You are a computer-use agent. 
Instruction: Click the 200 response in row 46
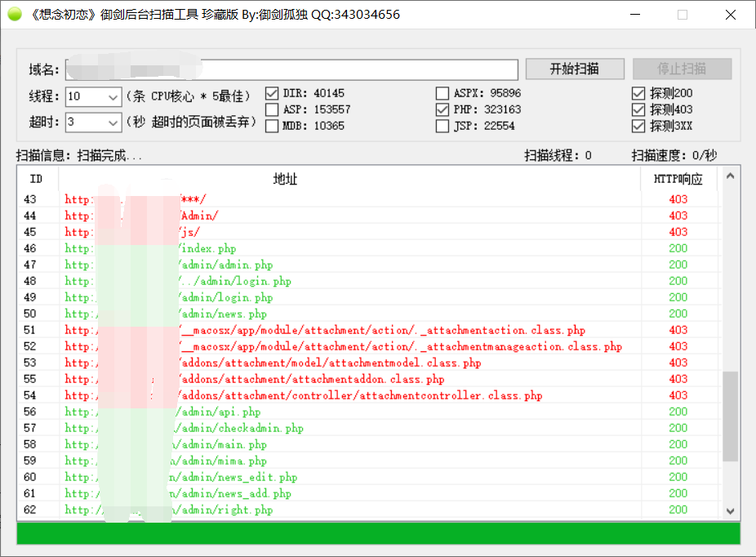678,248
